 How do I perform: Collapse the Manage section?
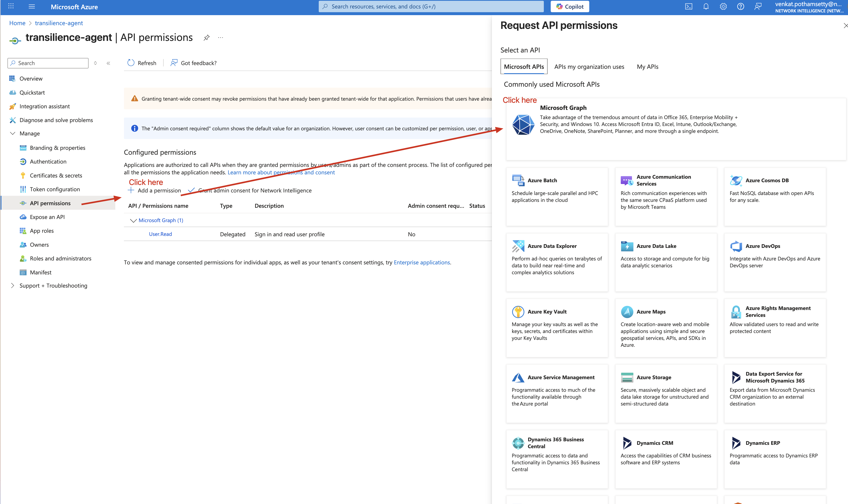click(13, 133)
